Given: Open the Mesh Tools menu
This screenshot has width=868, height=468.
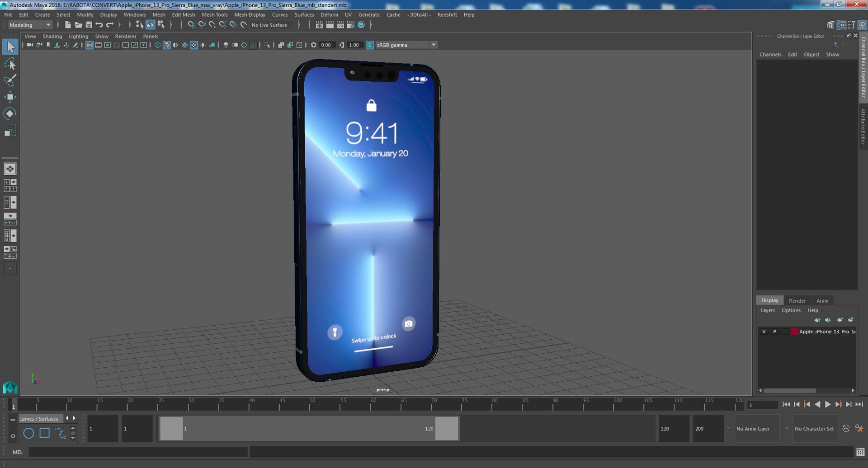Looking at the screenshot, I should pyautogui.click(x=214, y=15).
